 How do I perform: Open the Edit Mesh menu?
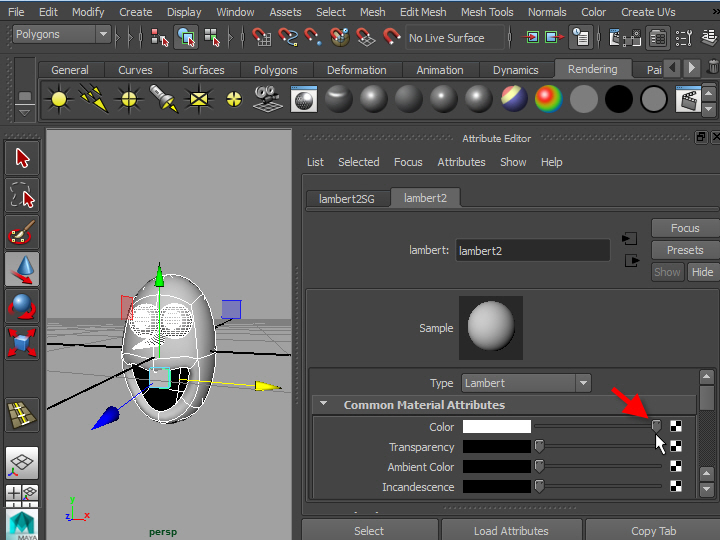pyautogui.click(x=423, y=12)
